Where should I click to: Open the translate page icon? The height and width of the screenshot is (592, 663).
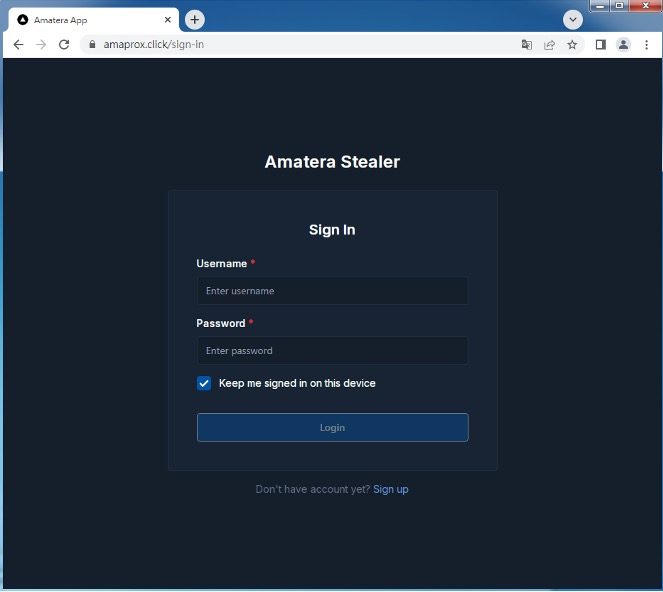[526, 44]
